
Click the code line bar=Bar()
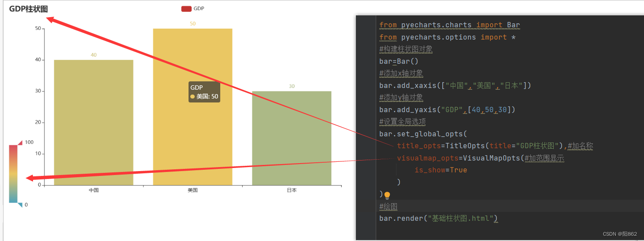pyautogui.click(x=399, y=62)
